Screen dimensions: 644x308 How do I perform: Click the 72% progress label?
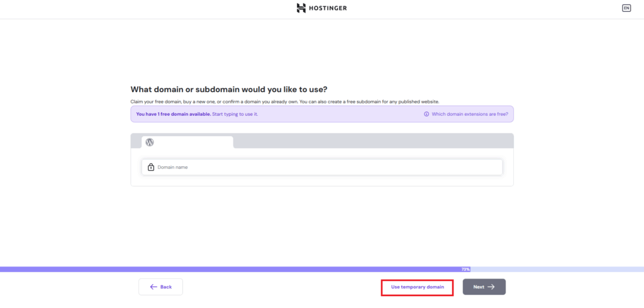465,269
